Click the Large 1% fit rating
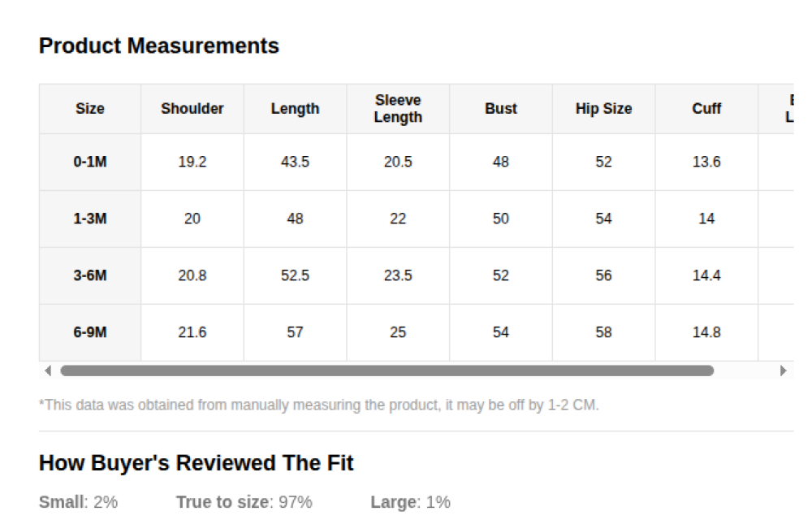Image resolution: width=812 pixels, height=520 pixels. pyautogui.click(x=410, y=502)
